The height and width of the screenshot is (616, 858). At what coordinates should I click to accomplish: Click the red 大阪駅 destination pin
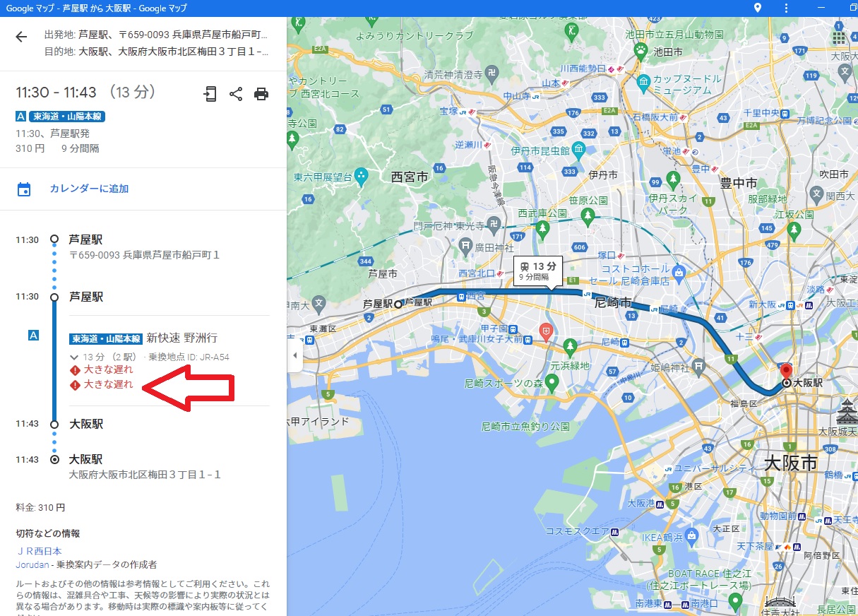tap(786, 372)
